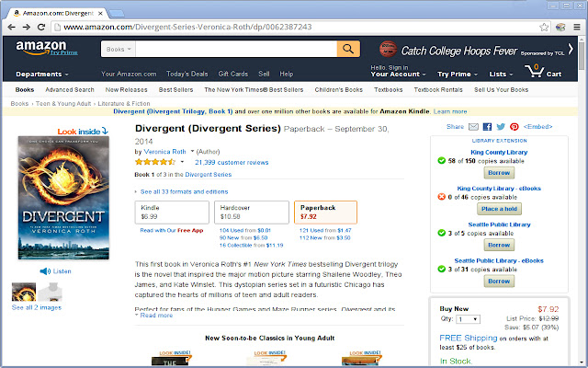588x368 pixels.
Task: Borrow from King County Library
Action: click(499, 173)
